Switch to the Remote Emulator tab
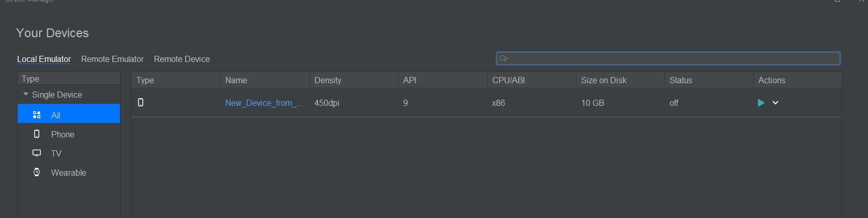Image resolution: width=868 pixels, height=218 pixels. point(112,59)
